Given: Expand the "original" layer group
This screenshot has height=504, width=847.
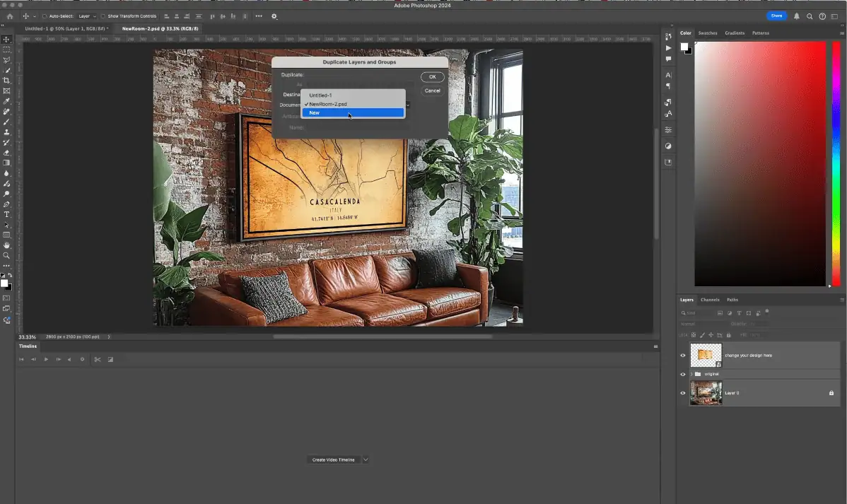Looking at the screenshot, I should click(x=691, y=374).
